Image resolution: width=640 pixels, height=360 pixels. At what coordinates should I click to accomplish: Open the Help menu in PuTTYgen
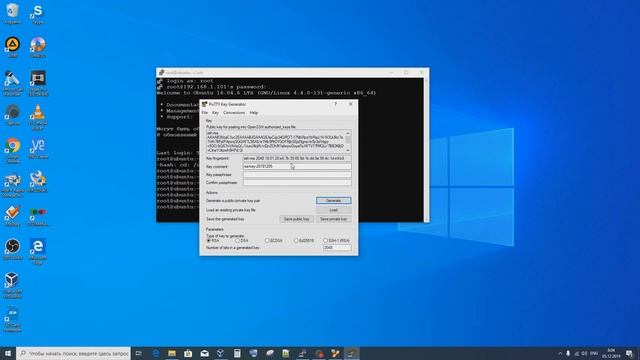tap(253, 113)
